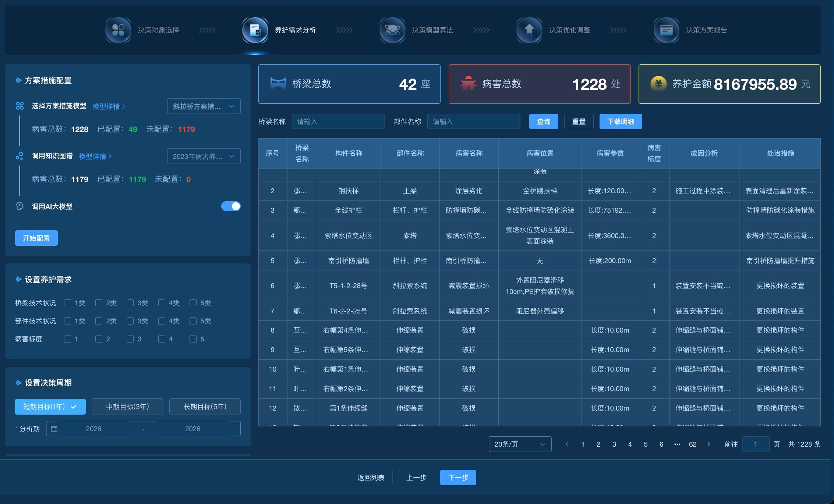
Task: Check 病害标度 1 checkbox
Action: pyautogui.click(x=67, y=339)
